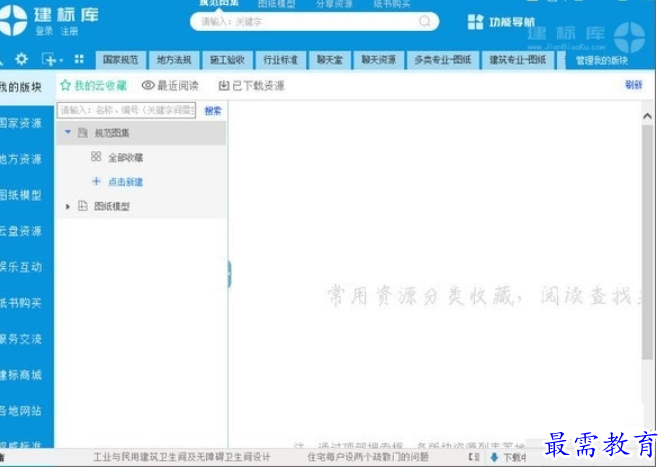Screen dimensions: 666x476
Task: Open 地方资源 in the left sidebar
Action: click(x=20, y=159)
